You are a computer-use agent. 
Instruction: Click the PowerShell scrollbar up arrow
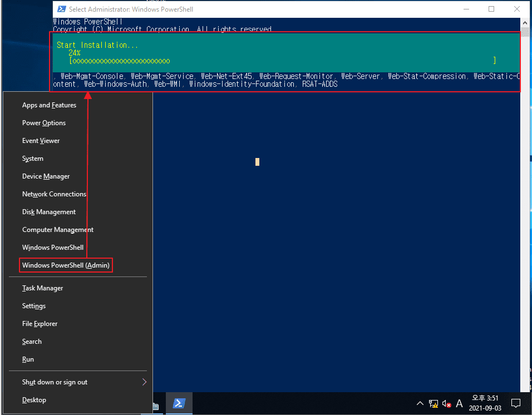pyautogui.click(x=525, y=23)
